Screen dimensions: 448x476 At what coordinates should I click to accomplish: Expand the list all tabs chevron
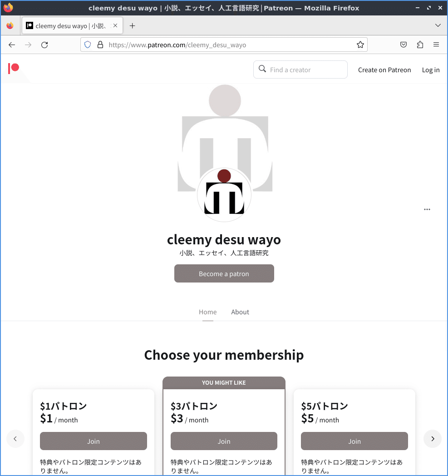tap(438, 25)
